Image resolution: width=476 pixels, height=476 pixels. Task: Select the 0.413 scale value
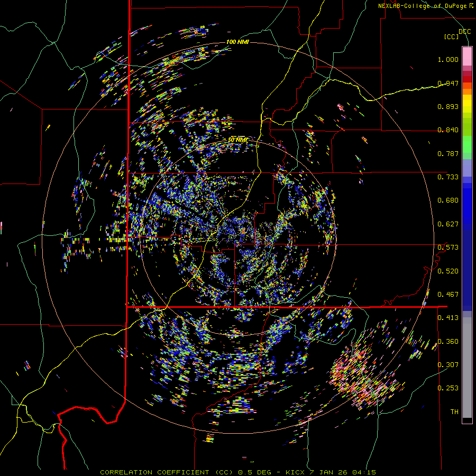(x=448, y=318)
